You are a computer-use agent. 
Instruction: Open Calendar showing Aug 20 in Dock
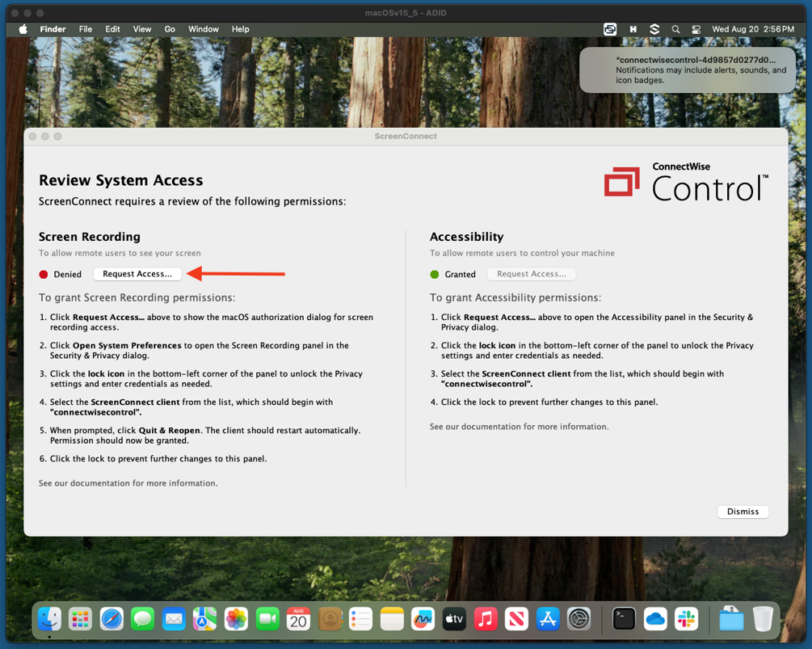coord(299,619)
